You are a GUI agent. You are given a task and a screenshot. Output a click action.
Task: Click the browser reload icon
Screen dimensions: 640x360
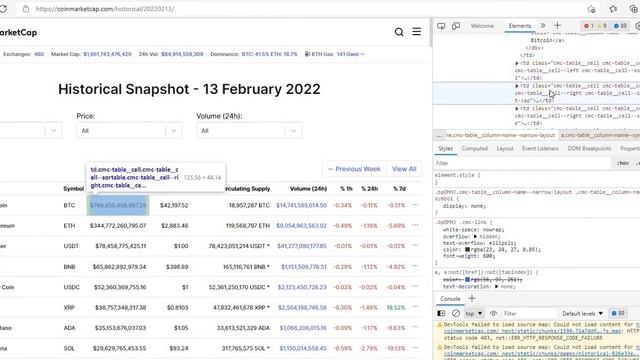(3, 9)
